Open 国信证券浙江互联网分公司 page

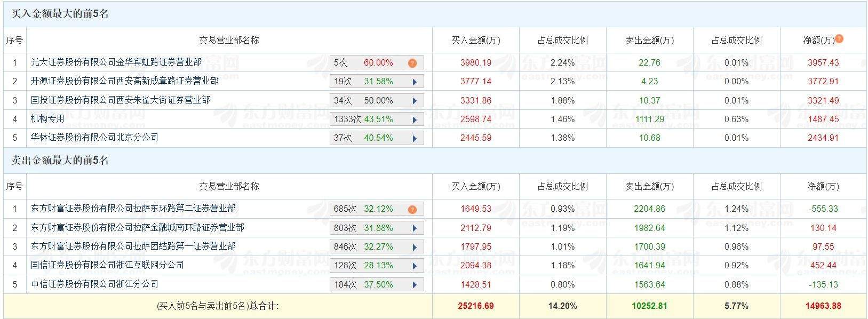[x=107, y=265]
